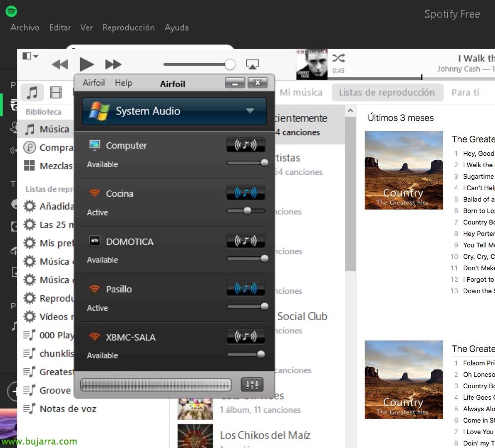Click the Mis pref smart playlist gear icon
Screen dimensions: 495x448
point(30,243)
